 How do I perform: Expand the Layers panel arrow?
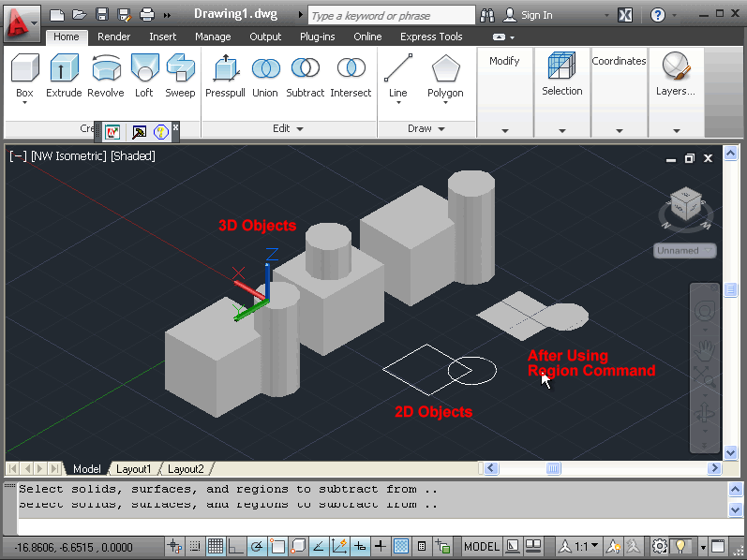[677, 130]
